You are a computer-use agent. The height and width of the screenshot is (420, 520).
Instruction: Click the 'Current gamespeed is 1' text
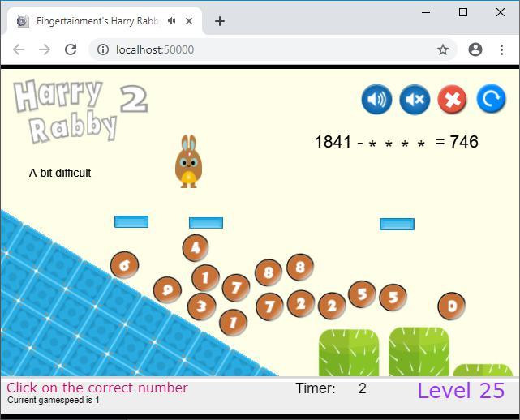coord(54,400)
